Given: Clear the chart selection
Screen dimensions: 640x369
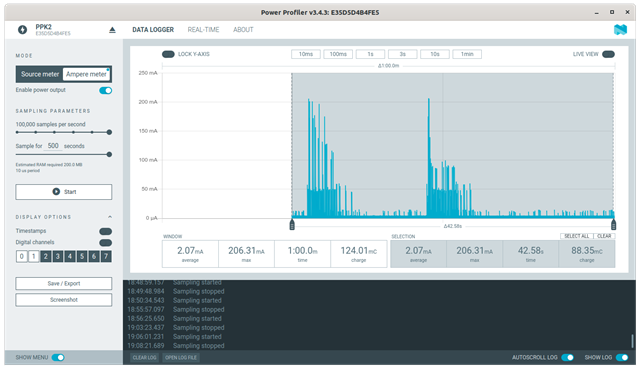Looking at the screenshot, I should click(604, 236).
